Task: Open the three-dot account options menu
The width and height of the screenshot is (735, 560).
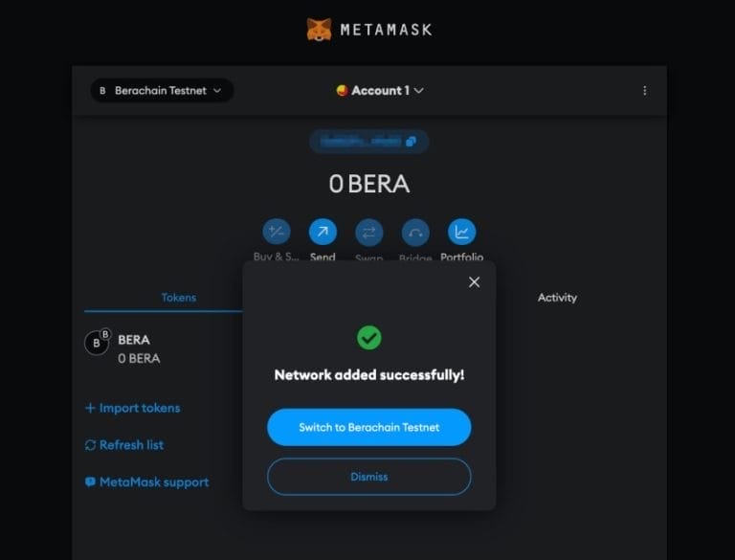Action: (644, 91)
